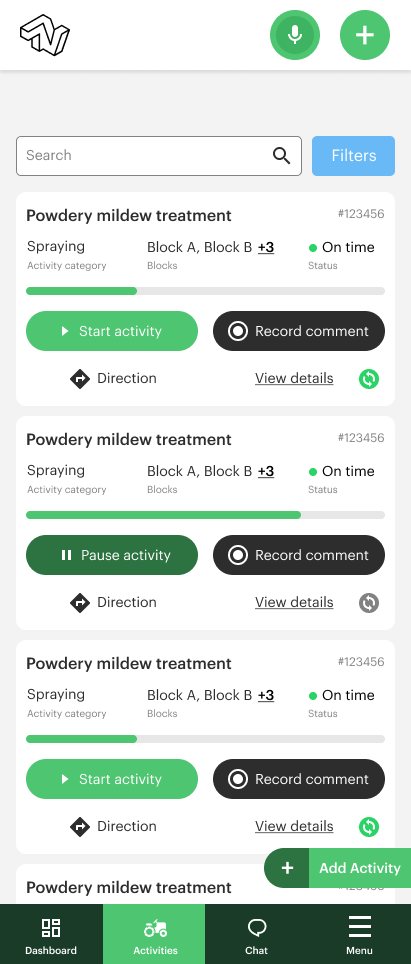The height and width of the screenshot is (964, 411).
Task: Click the green sync icon on third card
Action: [369, 827]
